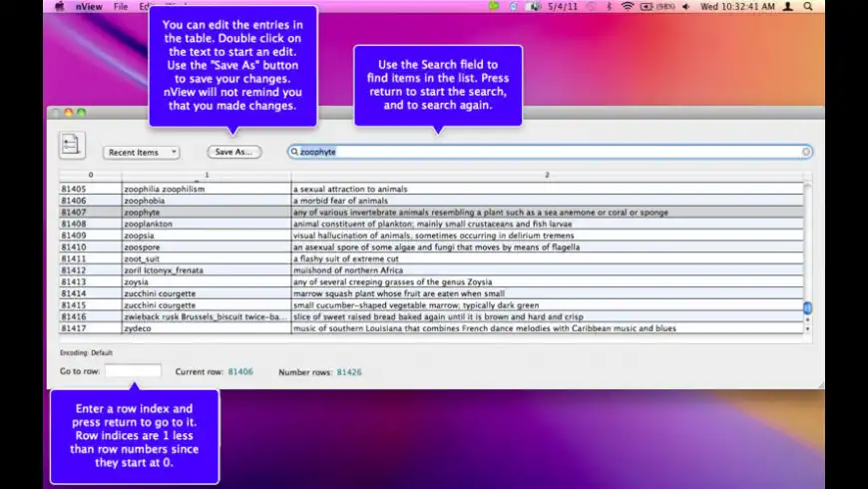Click the Number rows value 81426
The image size is (868, 489).
[349, 372]
